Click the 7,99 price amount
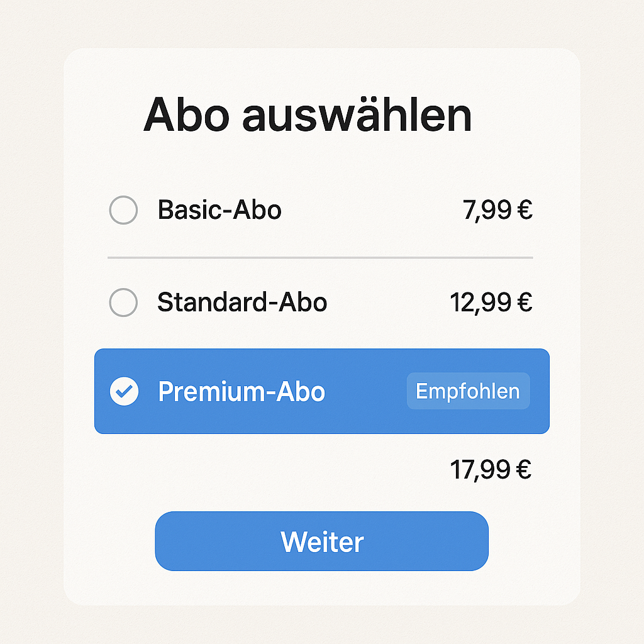Screen dimensions: 644x644 pos(487,211)
